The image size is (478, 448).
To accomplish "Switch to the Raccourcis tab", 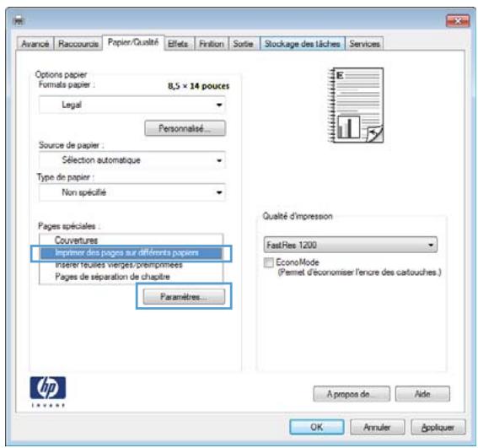I will pos(78,44).
